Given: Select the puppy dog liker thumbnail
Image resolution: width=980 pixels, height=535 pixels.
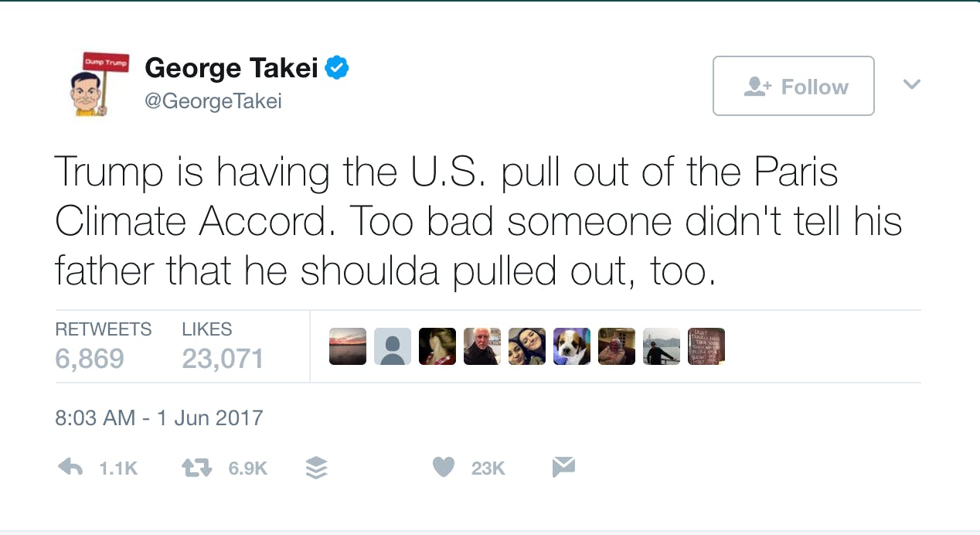Looking at the screenshot, I should point(572,346).
